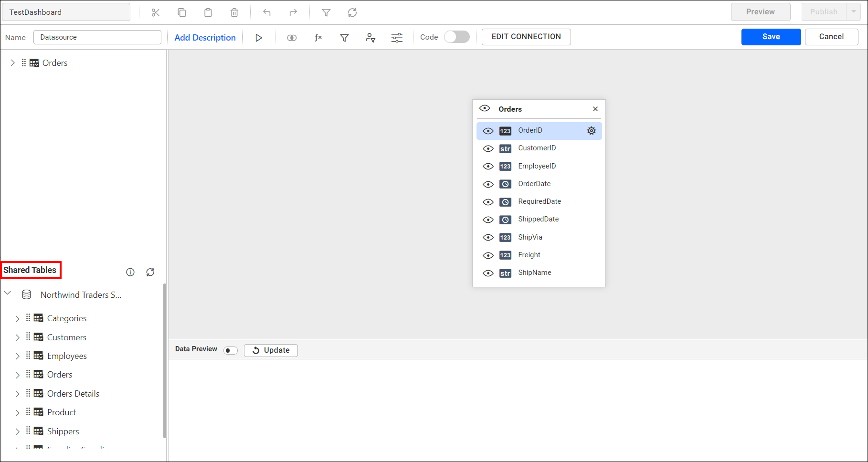The image size is (868, 462).
Task: Expand the Orders table in the top panel
Action: (13, 63)
